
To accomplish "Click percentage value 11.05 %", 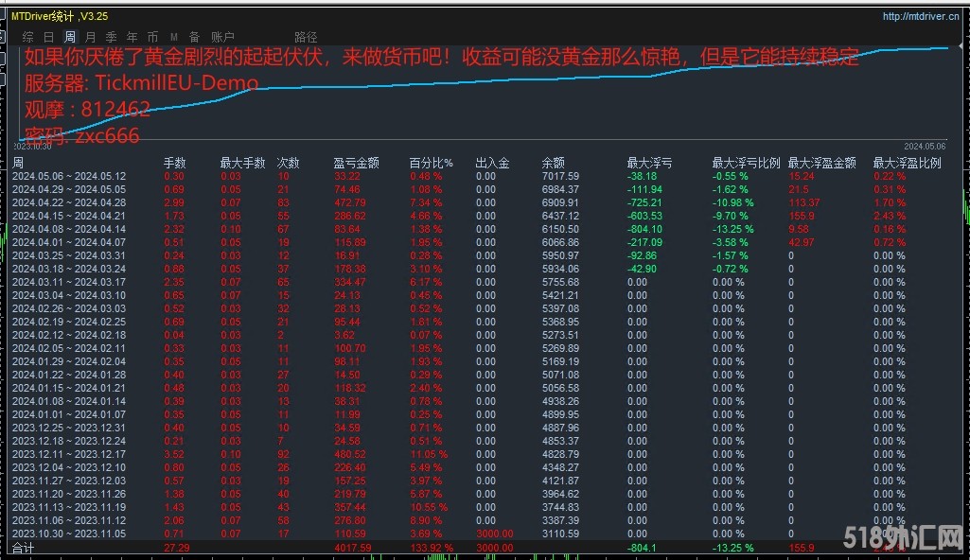I will [429, 454].
